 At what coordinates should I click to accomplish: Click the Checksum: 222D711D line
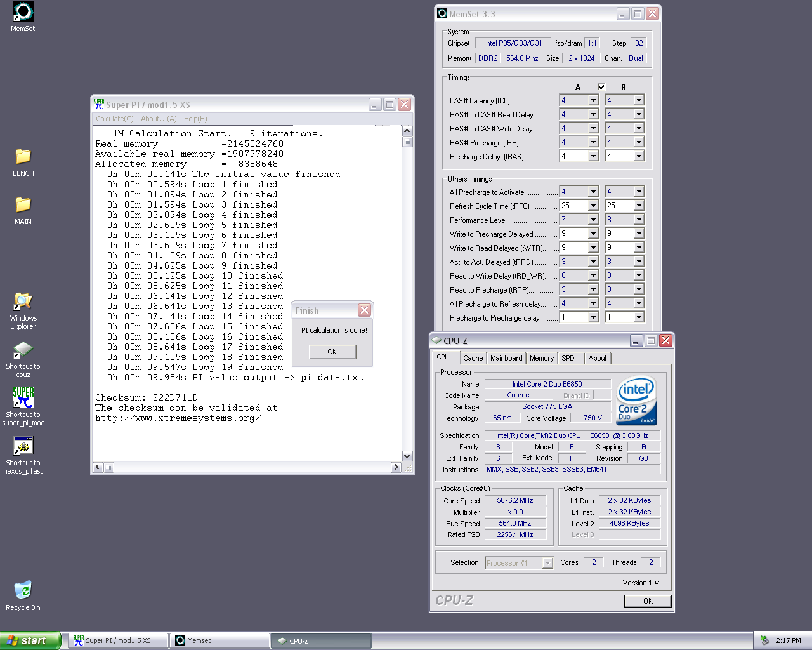pyautogui.click(x=147, y=397)
